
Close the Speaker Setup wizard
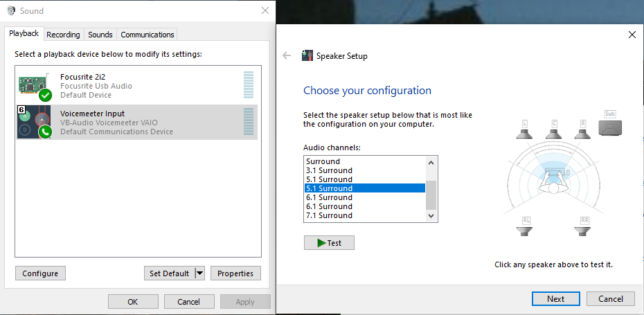[x=632, y=35]
